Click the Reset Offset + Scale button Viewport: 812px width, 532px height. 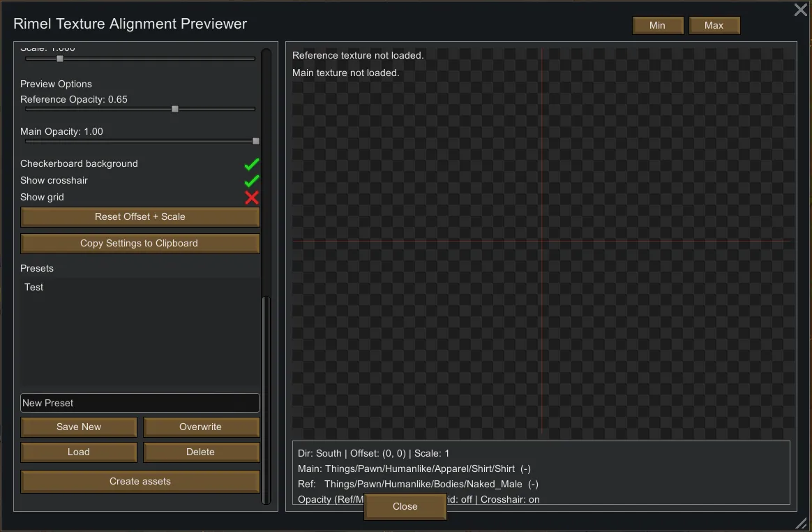click(140, 217)
